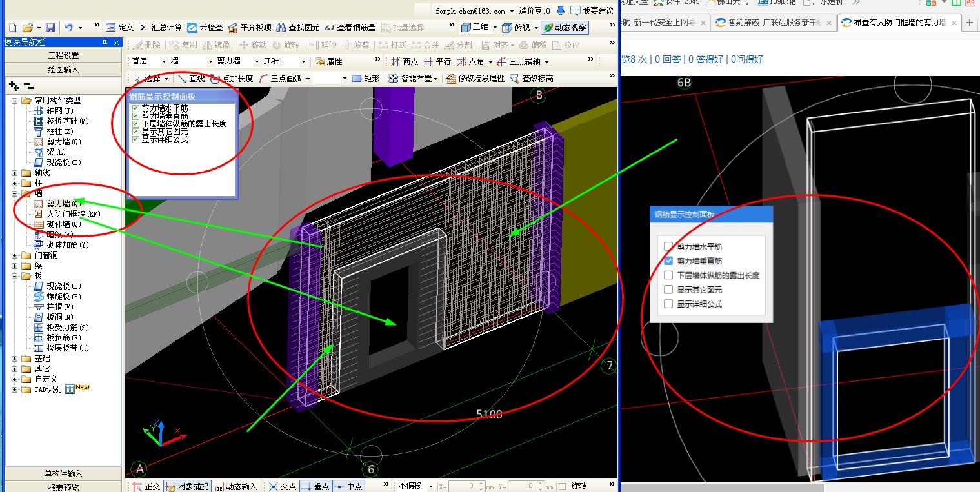This screenshot has width=980, height=492.
Task: Collapse all tree nodes with minus icon
Action: pyautogui.click(x=28, y=86)
